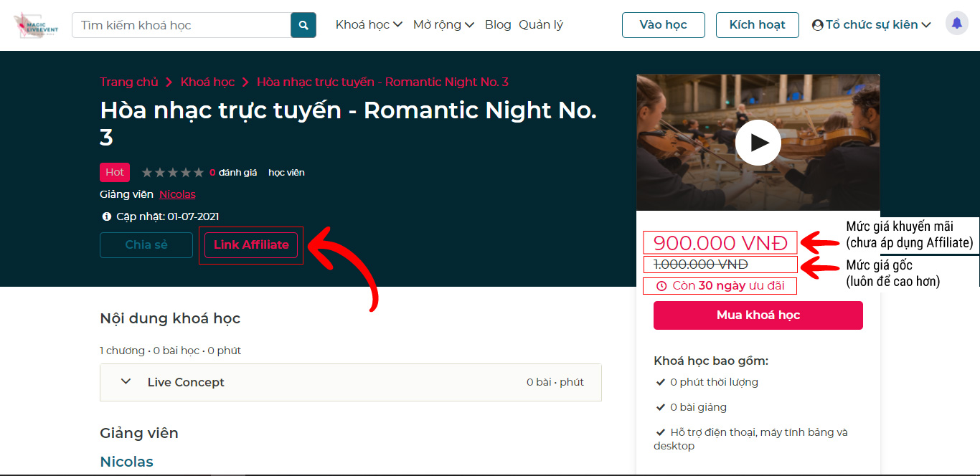Play the course preview video

758,143
